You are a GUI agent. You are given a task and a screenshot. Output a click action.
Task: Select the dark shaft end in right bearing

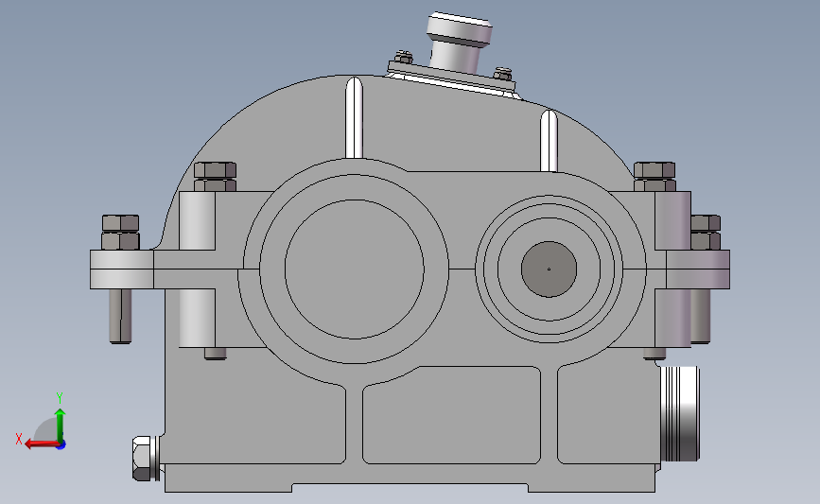point(549,269)
